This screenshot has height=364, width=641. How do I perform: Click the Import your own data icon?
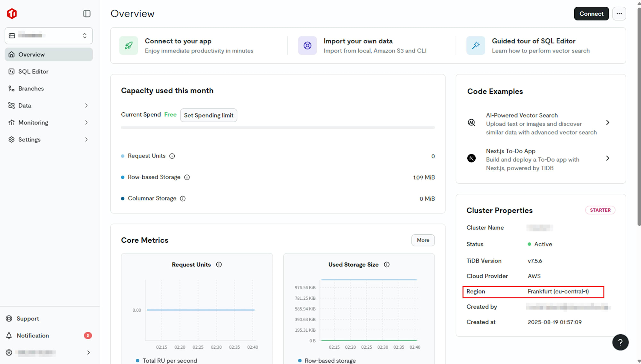click(307, 45)
